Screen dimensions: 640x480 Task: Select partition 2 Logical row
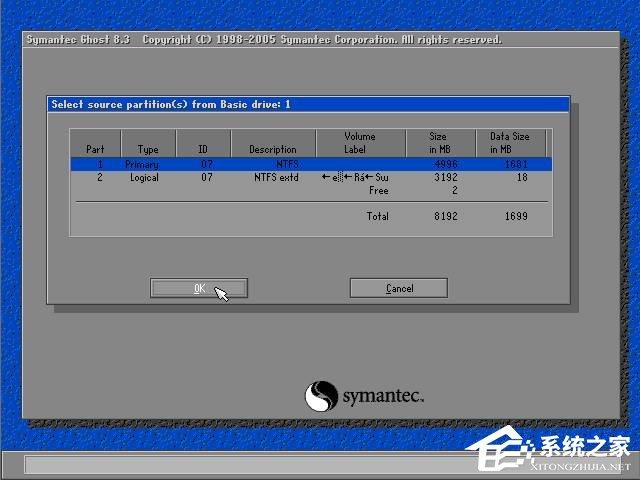pos(311,177)
